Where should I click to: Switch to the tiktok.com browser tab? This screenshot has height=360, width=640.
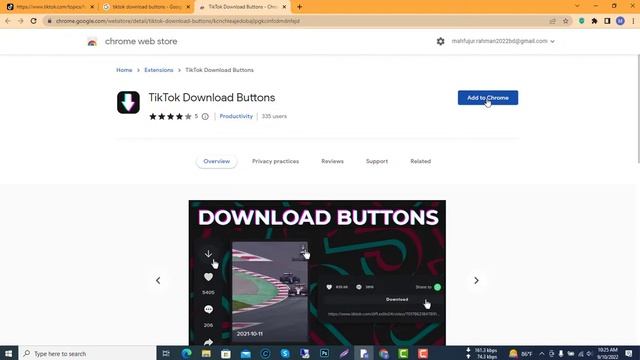[51, 7]
